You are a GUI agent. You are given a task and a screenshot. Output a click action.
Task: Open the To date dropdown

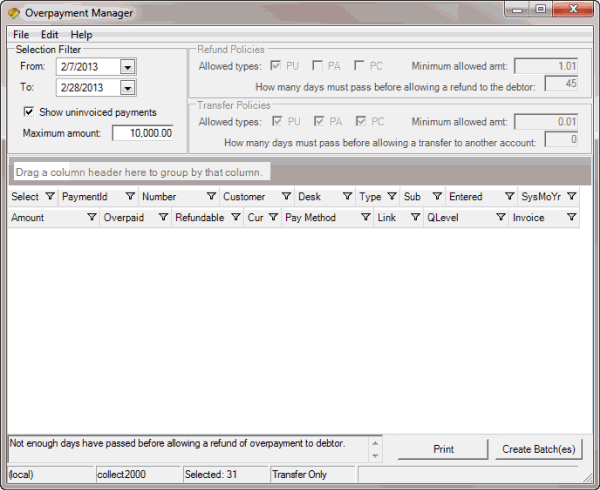(127, 89)
